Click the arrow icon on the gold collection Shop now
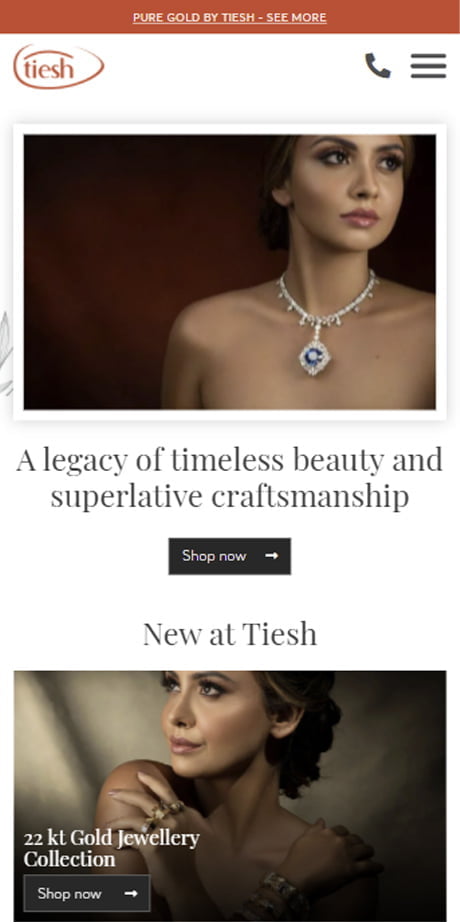Viewport: 460px width, 922px height. [131, 893]
